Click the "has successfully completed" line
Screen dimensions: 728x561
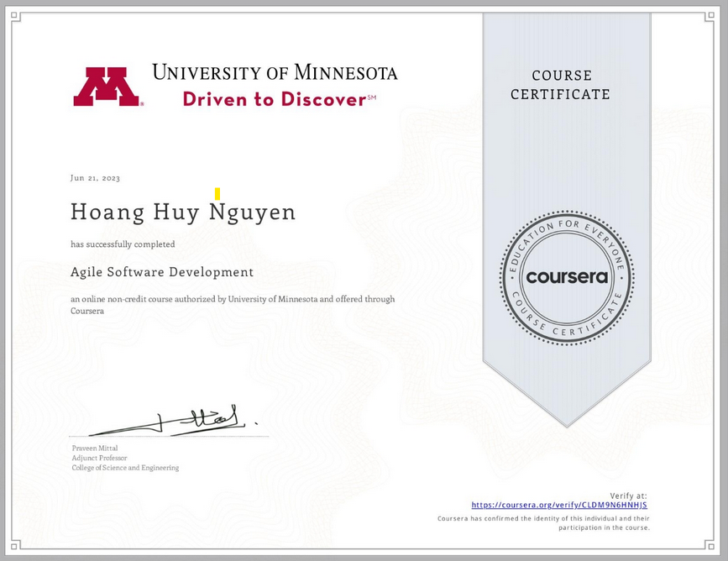[x=123, y=244]
